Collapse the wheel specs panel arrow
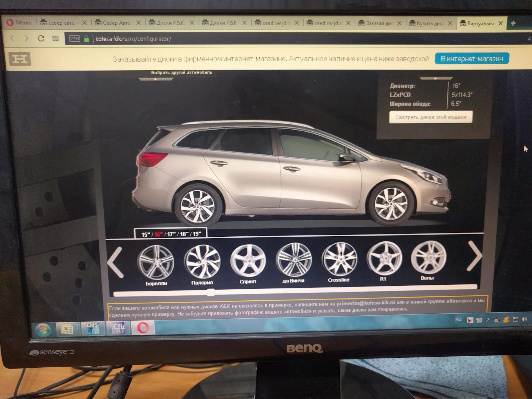Screen dimensions: 532x399 [x=436, y=79]
